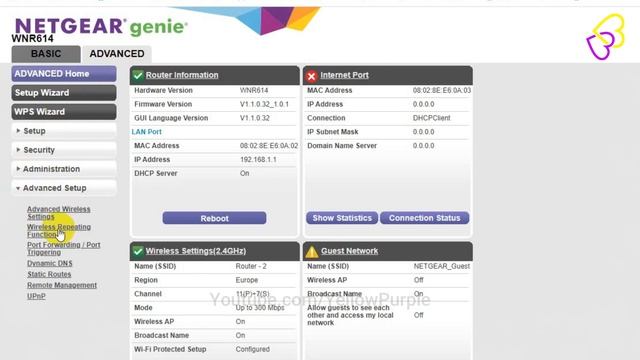Viewport: 640px width, 360px height.
Task: Expand the Administration menu section
Action: point(64,169)
